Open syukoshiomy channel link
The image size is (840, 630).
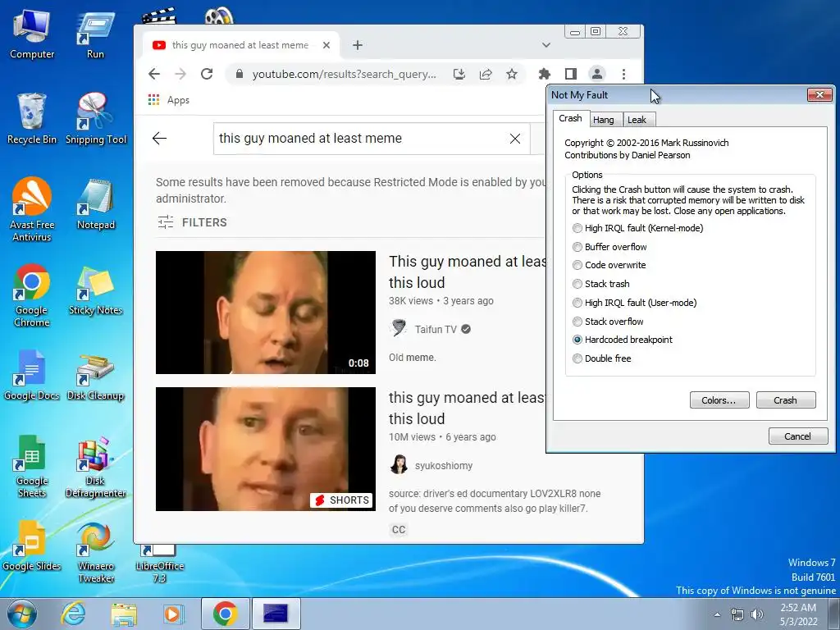click(444, 466)
